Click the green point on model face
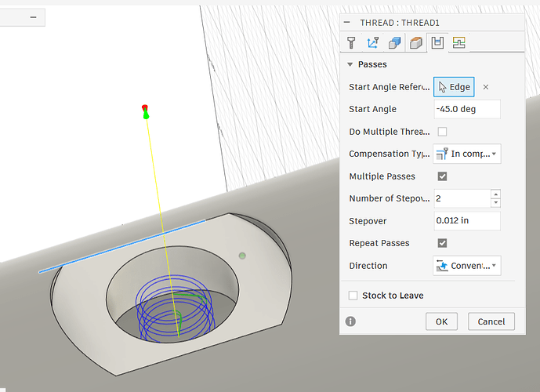This screenshot has width=540, height=392. point(242,256)
